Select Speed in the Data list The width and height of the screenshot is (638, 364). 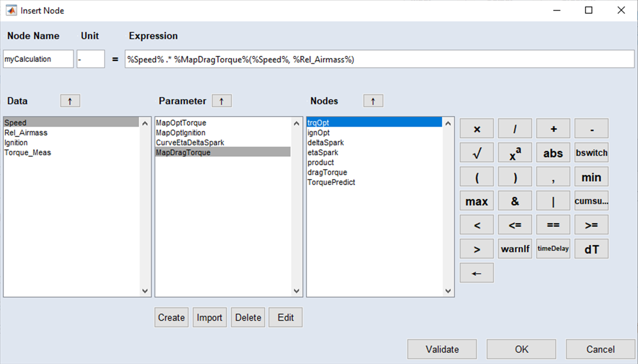pos(71,123)
